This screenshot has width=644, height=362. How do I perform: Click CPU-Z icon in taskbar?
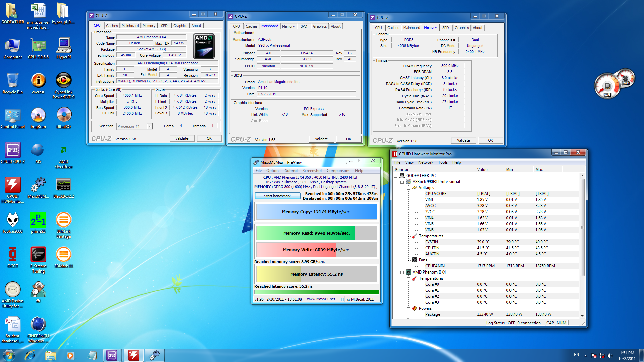(x=112, y=355)
